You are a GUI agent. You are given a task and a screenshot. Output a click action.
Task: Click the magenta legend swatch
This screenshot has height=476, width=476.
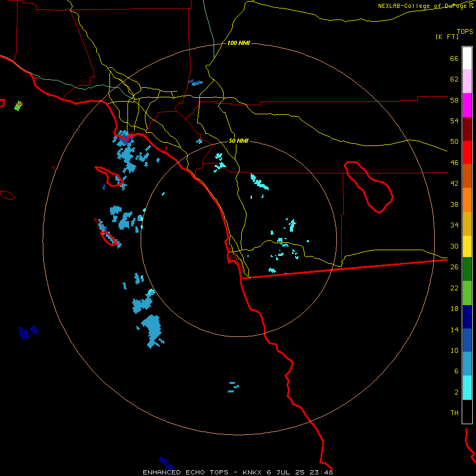click(x=467, y=105)
